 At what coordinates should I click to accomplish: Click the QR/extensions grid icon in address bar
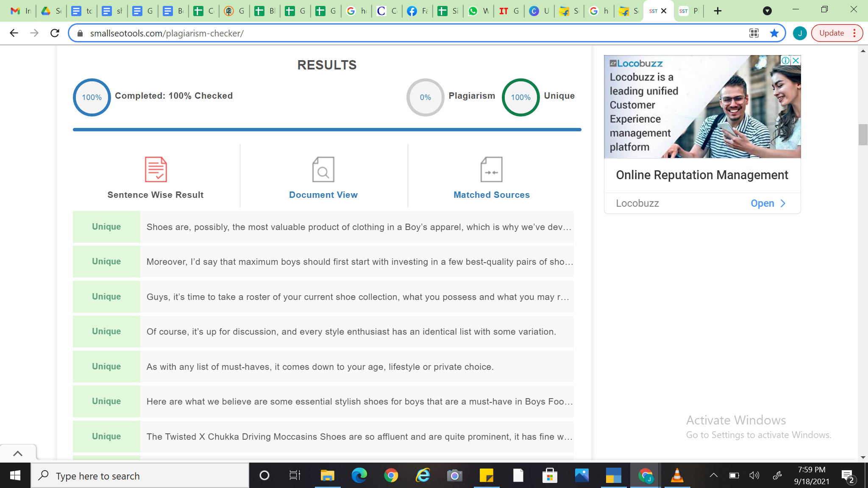(x=754, y=33)
